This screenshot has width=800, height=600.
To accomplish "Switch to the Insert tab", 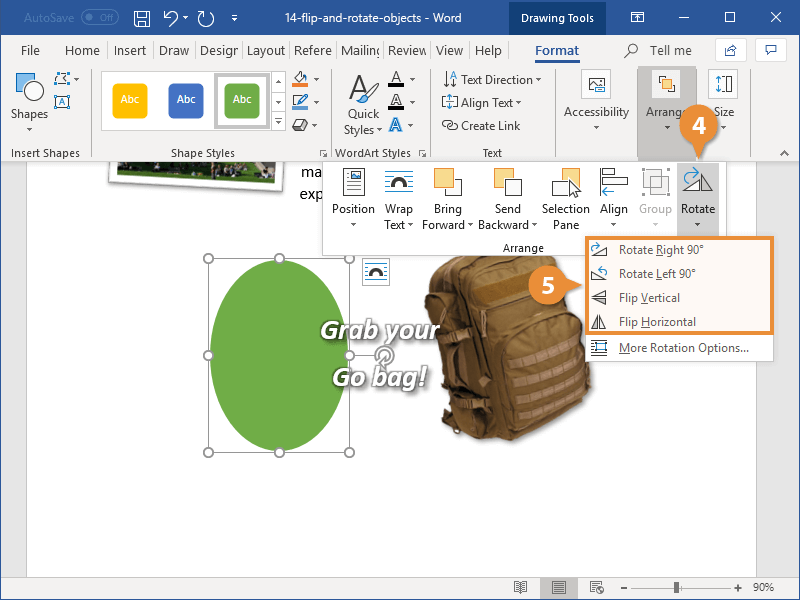I will [x=130, y=51].
